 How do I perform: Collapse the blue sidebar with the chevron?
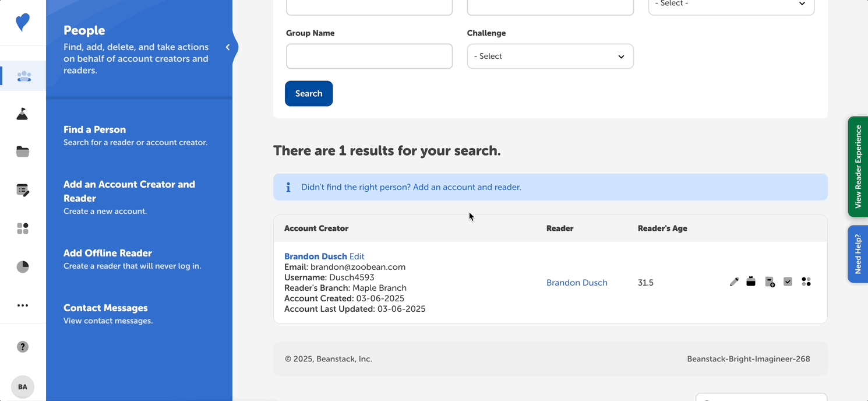click(x=228, y=47)
